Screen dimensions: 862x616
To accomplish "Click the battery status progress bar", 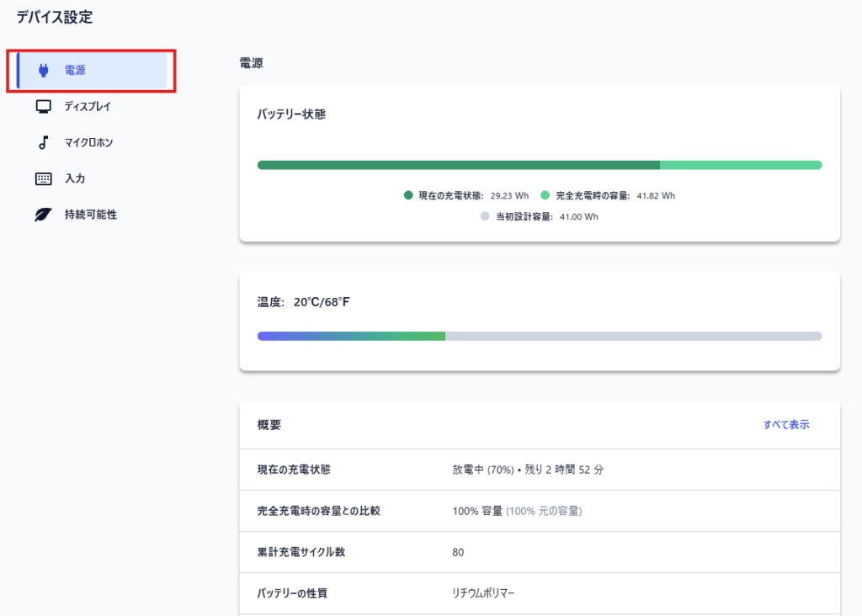I will pyautogui.click(x=539, y=165).
